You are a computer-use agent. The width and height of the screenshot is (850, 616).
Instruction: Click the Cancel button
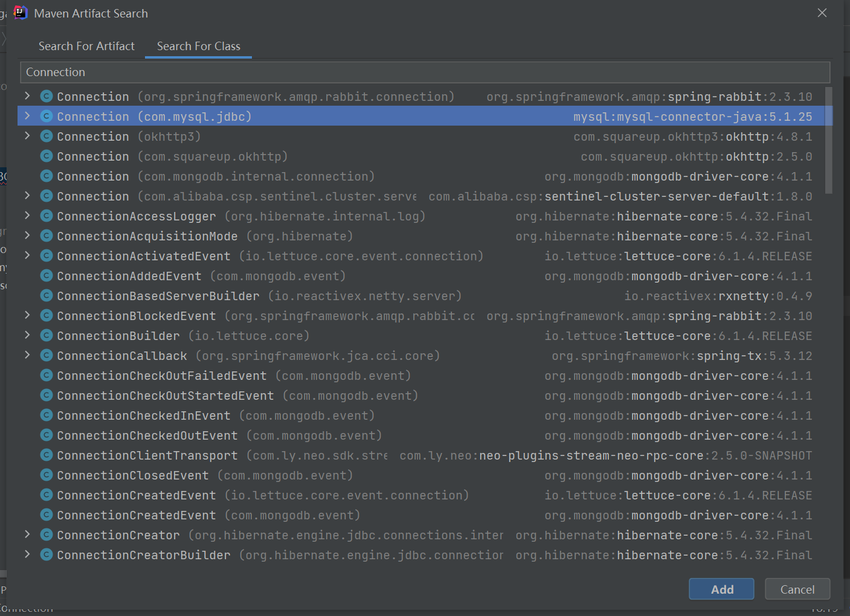coord(797,589)
